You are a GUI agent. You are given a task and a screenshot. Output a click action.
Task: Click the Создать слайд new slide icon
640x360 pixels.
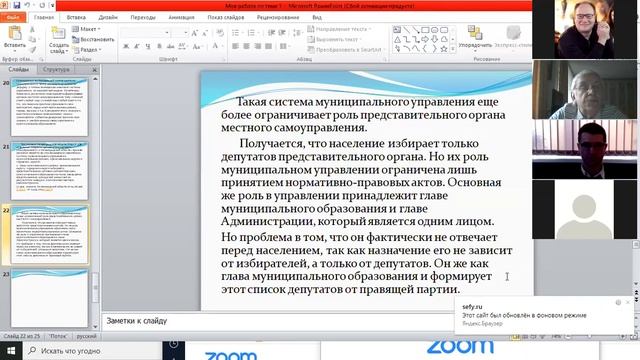pos(58,33)
